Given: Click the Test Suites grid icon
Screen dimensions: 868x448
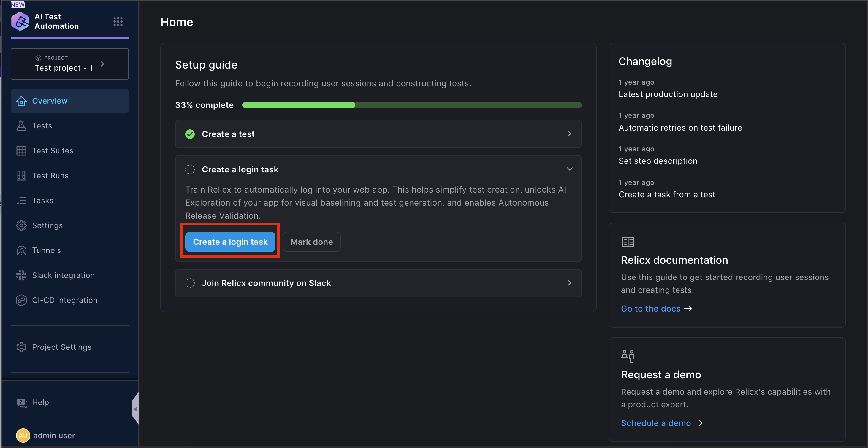Looking at the screenshot, I should coord(21,150).
